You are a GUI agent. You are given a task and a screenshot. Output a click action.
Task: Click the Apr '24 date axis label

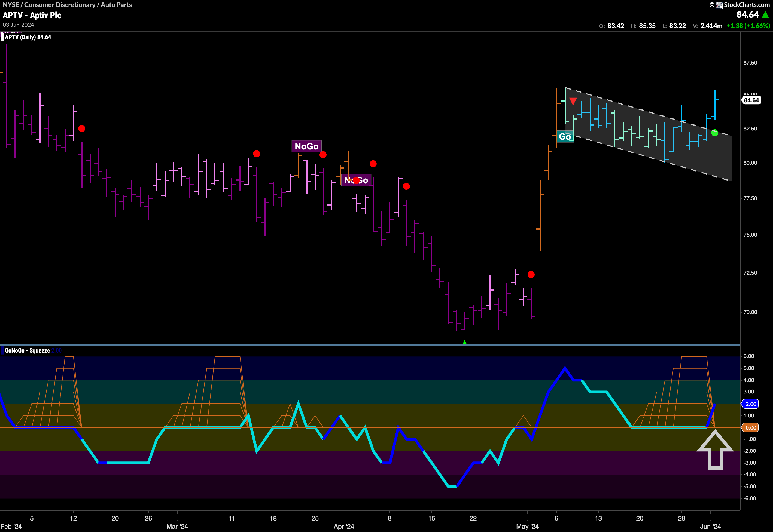tap(344, 526)
